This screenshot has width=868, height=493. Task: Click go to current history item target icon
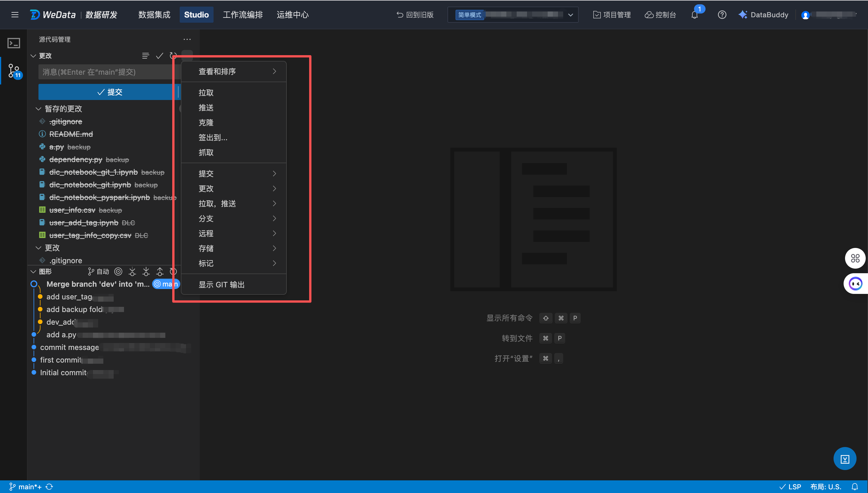click(x=118, y=271)
